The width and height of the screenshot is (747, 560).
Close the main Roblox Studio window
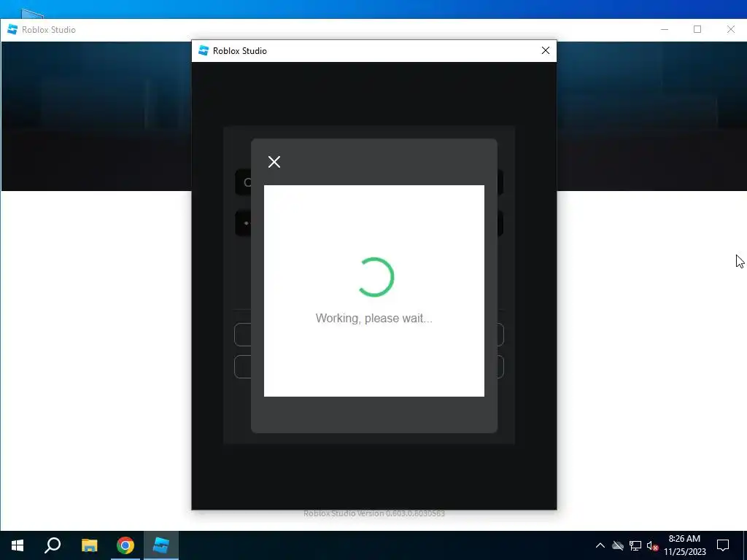click(731, 29)
